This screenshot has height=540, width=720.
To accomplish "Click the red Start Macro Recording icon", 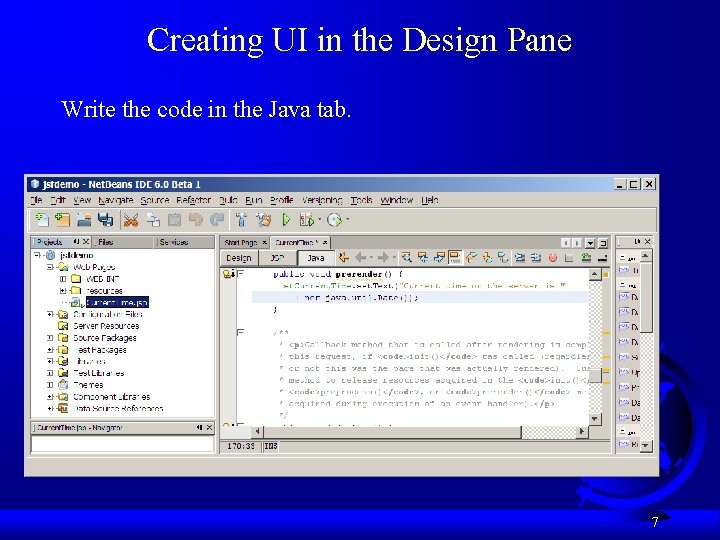I will tap(553, 258).
